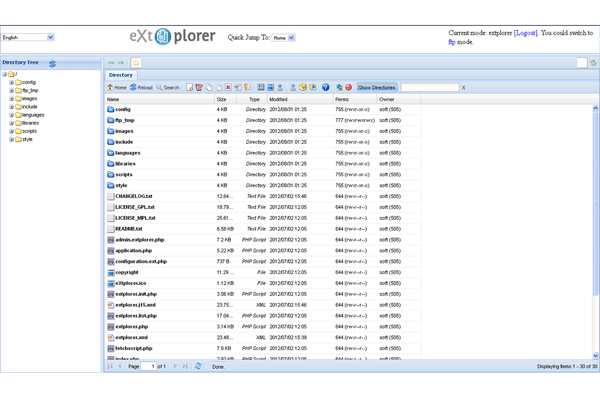Viewport: 600px width, 400px height.
Task: Expand the config folder in the tree
Action: (12, 83)
